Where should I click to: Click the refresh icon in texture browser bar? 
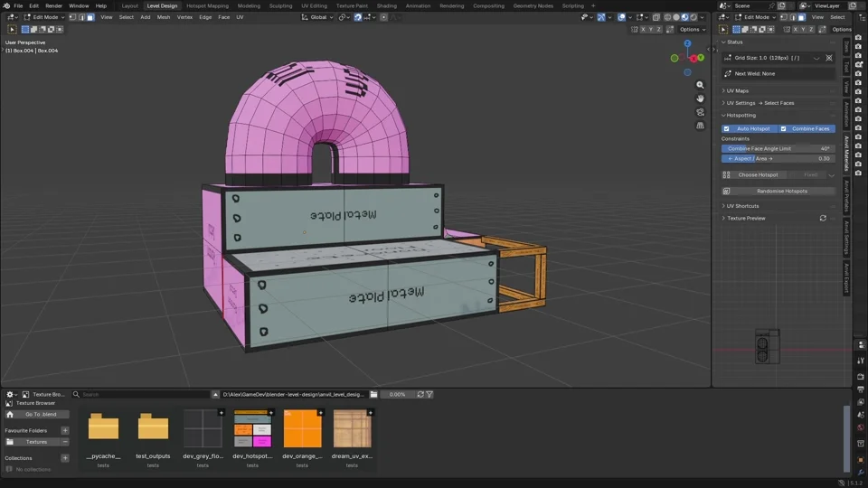(x=420, y=395)
